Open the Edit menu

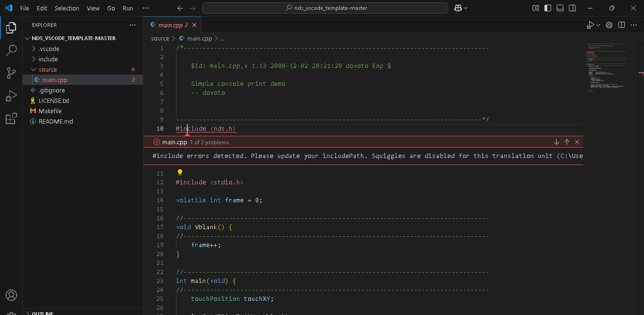tap(42, 8)
